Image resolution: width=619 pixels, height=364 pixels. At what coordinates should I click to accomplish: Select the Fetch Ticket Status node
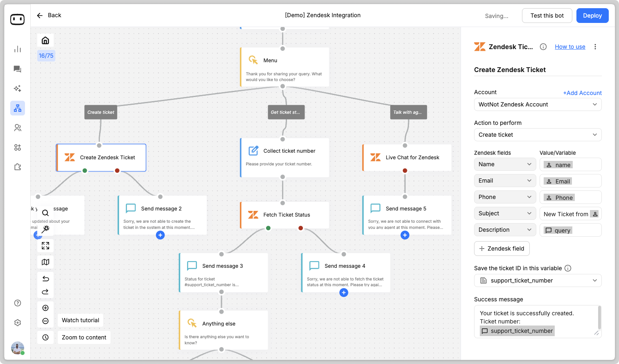pyautogui.click(x=285, y=215)
